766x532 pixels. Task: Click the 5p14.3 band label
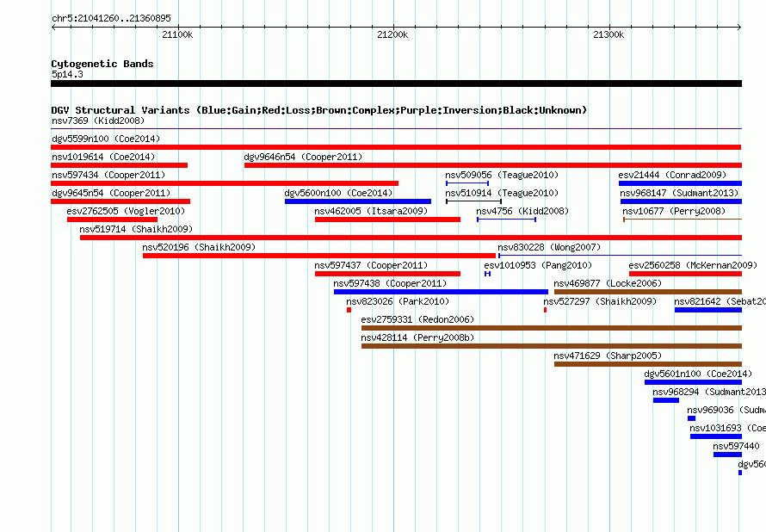[x=67, y=74]
